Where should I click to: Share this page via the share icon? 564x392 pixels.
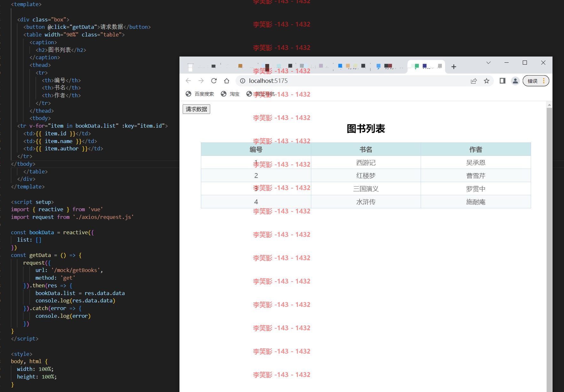[x=474, y=81]
